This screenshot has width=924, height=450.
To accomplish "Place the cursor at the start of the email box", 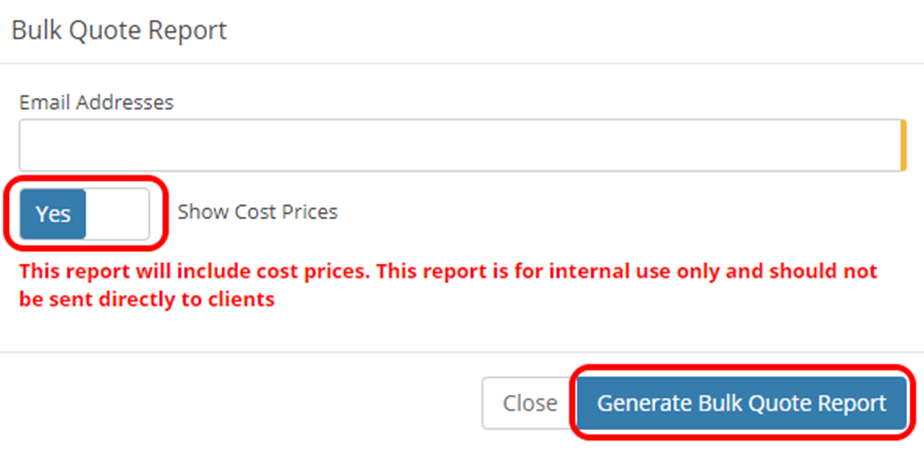I will (30, 146).
